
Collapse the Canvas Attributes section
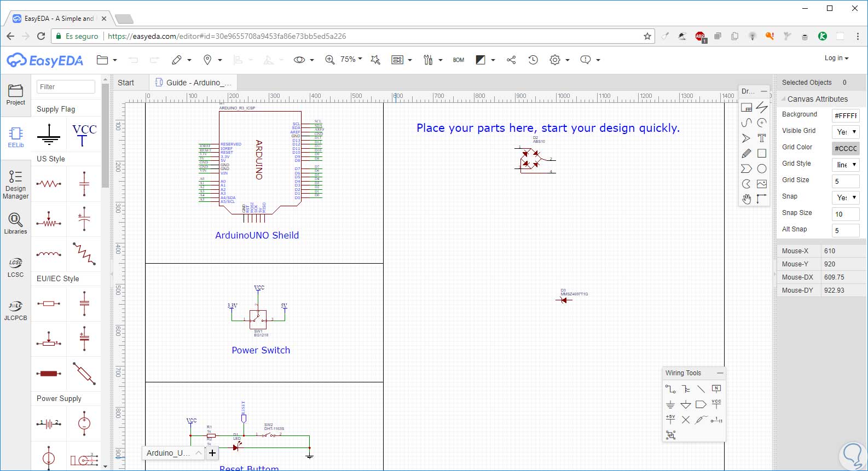[x=784, y=99]
